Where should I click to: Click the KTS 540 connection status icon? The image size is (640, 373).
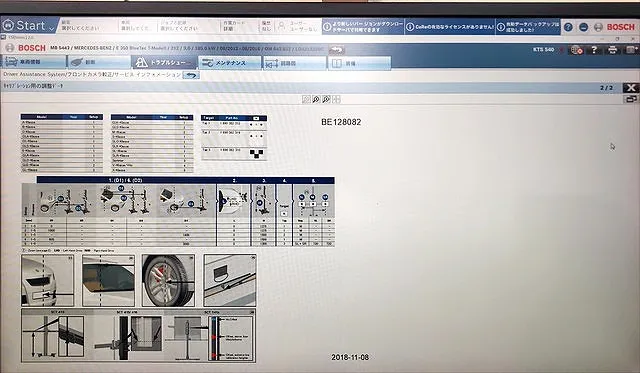click(576, 50)
